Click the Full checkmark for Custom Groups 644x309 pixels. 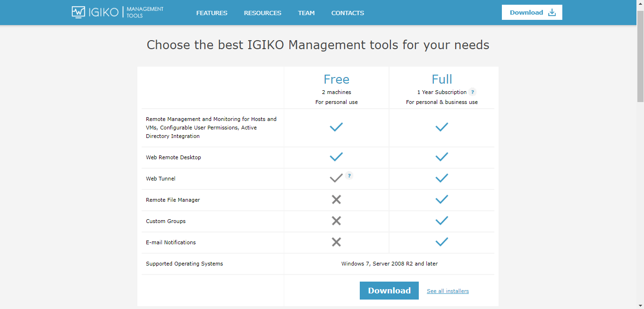441,221
